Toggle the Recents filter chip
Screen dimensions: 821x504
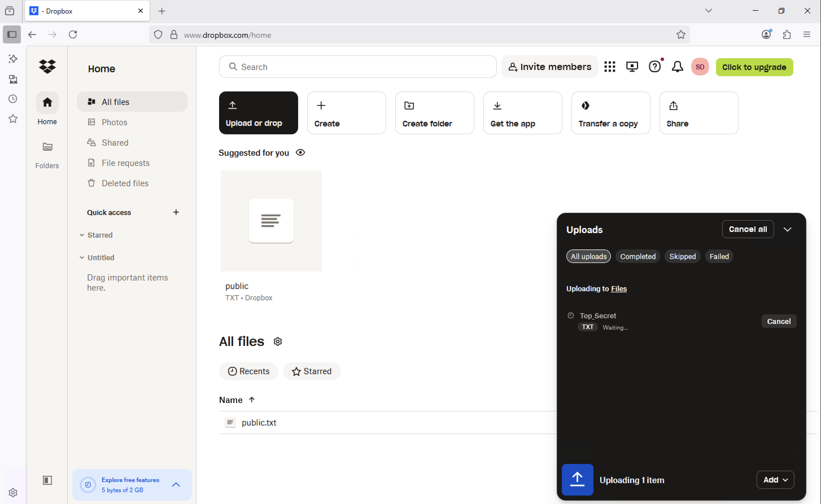[x=248, y=371]
